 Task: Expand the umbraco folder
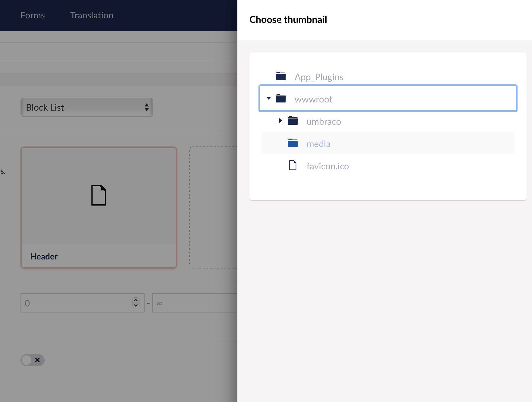click(281, 121)
